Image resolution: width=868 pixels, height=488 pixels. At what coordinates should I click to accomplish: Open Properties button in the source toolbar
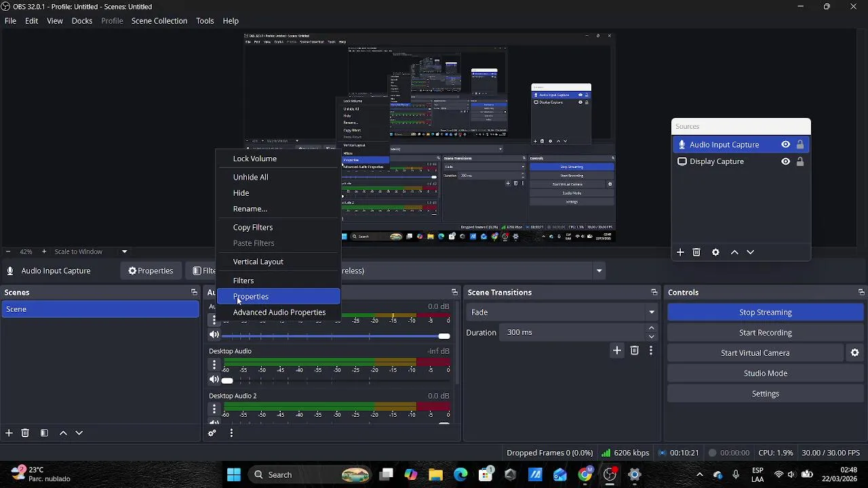(x=151, y=271)
